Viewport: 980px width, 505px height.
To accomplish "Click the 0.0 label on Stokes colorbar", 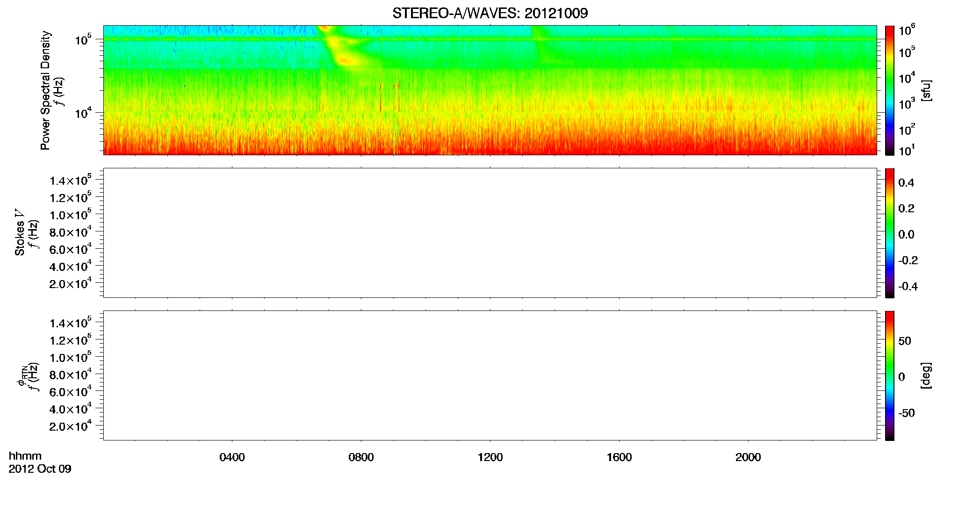I will [x=906, y=235].
